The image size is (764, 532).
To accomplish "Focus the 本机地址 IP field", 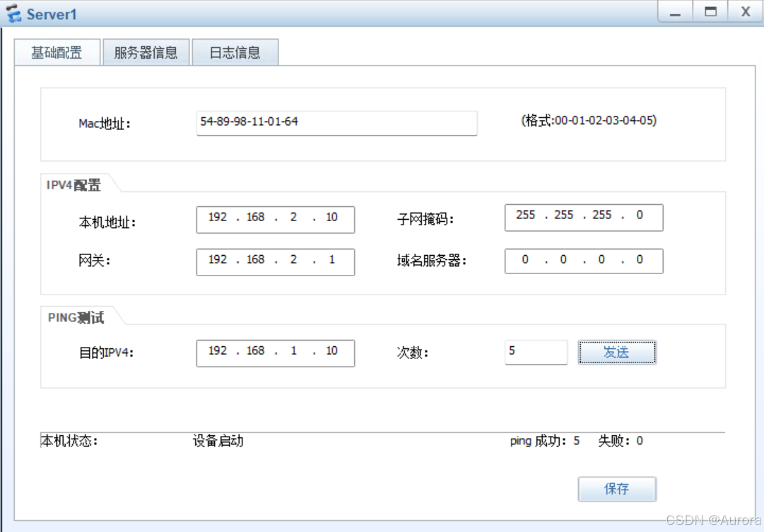I will point(276,219).
